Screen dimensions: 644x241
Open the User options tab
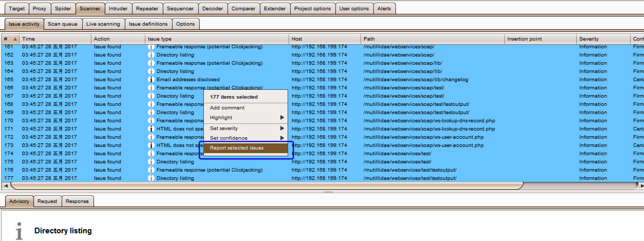354,8
